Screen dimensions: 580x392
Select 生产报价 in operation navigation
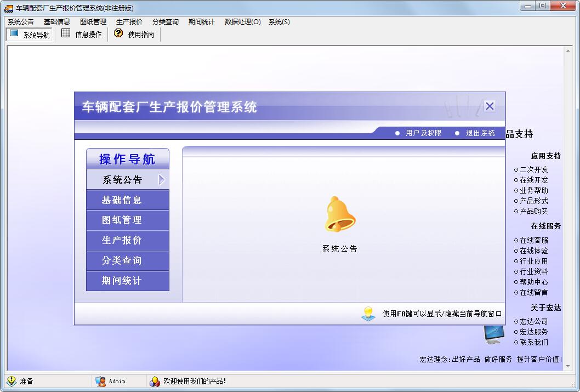(128, 240)
